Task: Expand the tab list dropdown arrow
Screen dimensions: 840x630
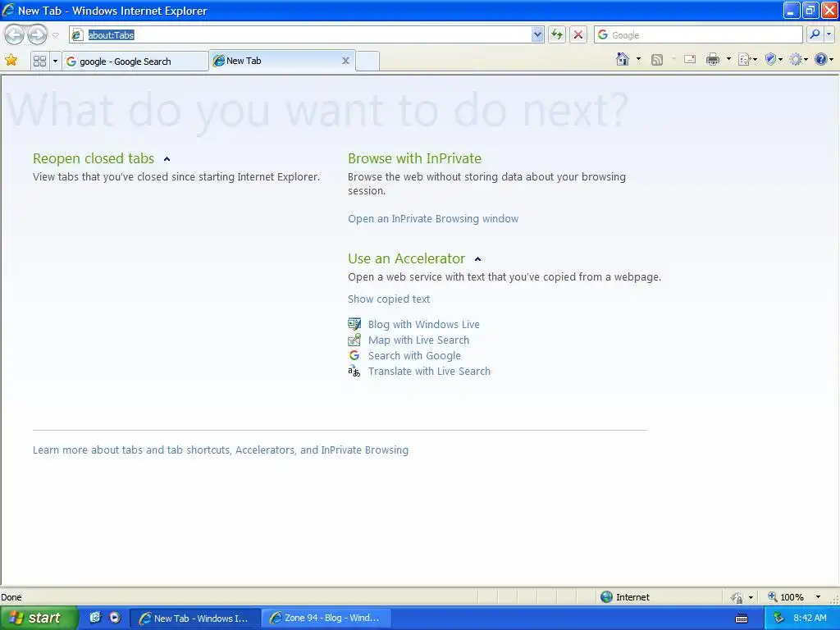Action: point(55,61)
